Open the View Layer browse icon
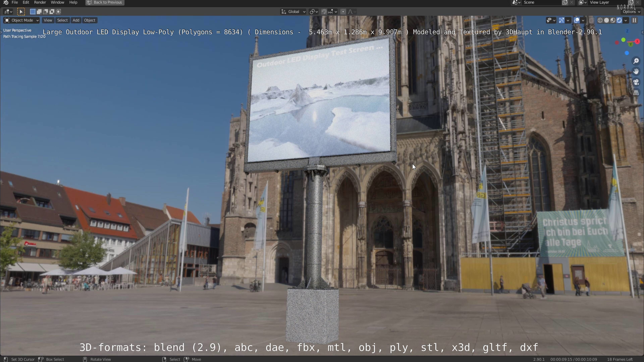 tap(582, 3)
